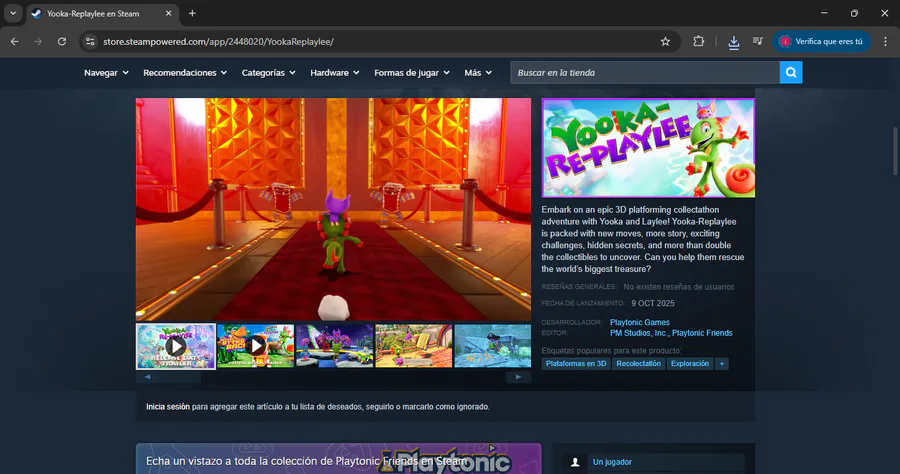The height and width of the screenshot is (474, 900).
Task: Click the 'Buscar en la tienda' search field
Action: tap(645, 72)
